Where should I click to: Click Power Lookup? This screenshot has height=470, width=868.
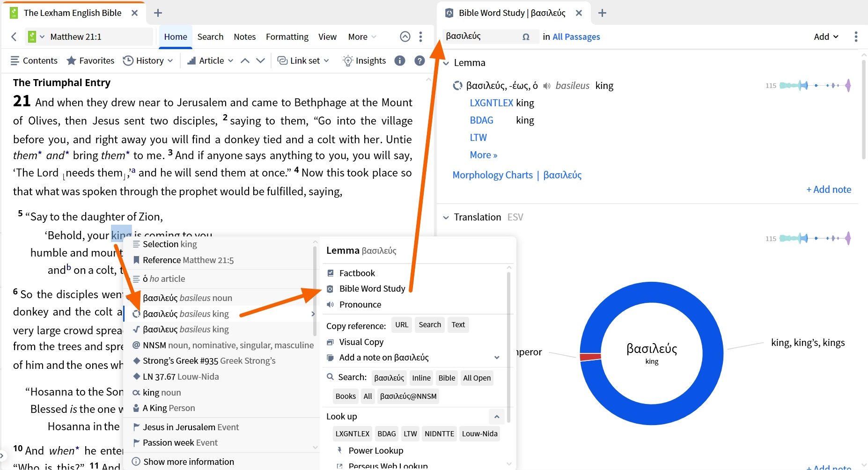[375, 451]
